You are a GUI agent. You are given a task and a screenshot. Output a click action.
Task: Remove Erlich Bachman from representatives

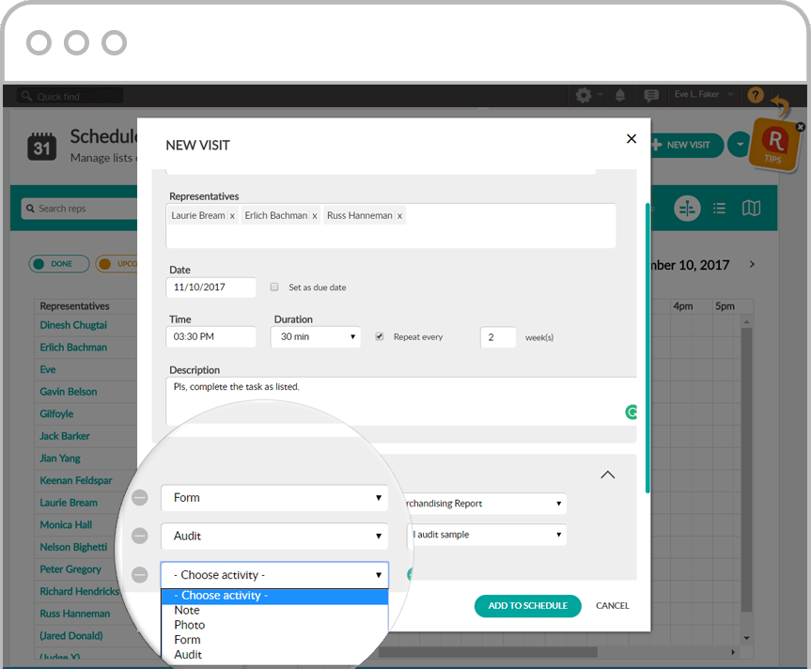click(x=314, y=216)
